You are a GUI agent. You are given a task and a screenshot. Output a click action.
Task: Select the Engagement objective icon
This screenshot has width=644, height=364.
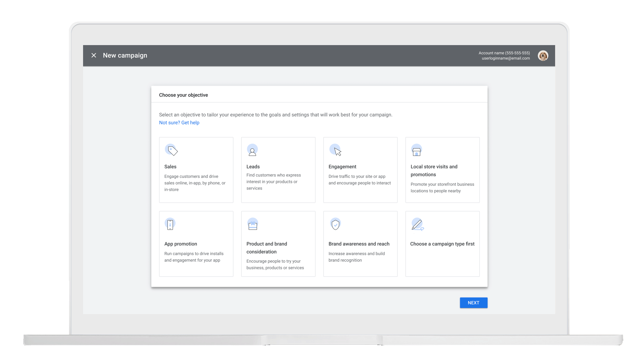(335, 150)
